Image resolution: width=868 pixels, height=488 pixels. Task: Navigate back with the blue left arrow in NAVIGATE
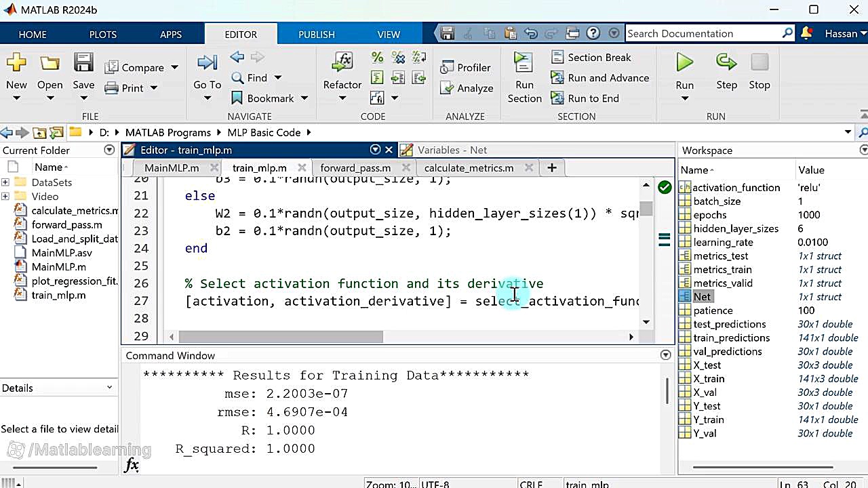237,57
